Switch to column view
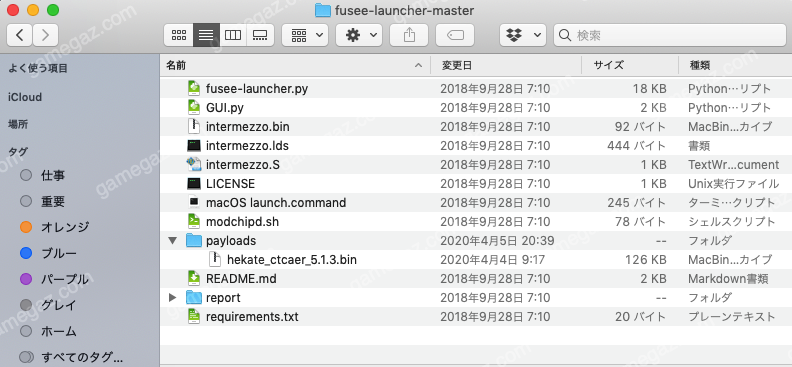 pos(233,35)
